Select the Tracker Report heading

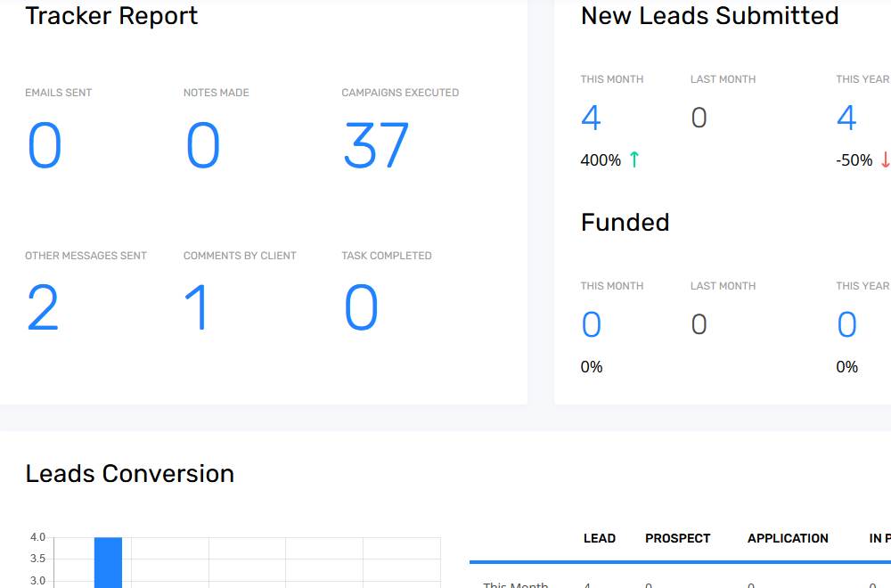tap(111, 15)
